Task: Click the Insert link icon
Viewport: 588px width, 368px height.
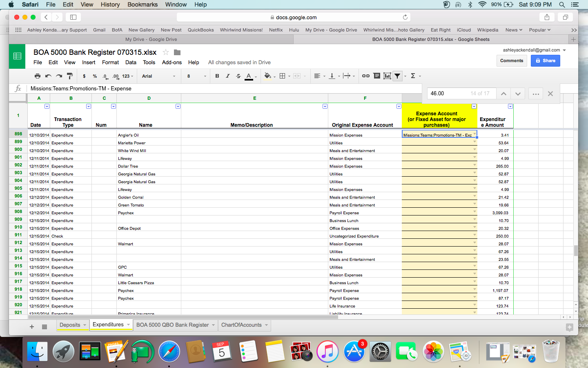Action: click(366, 76)
